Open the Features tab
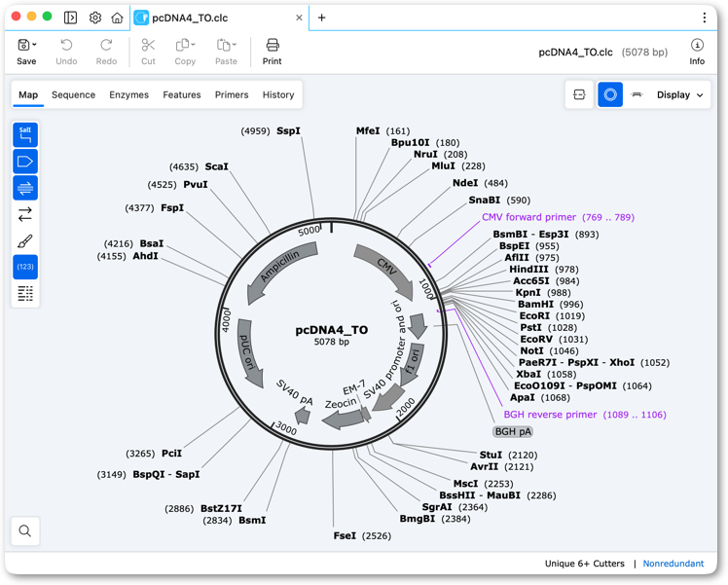Screen dimensions: 728x585 point(182,94)
